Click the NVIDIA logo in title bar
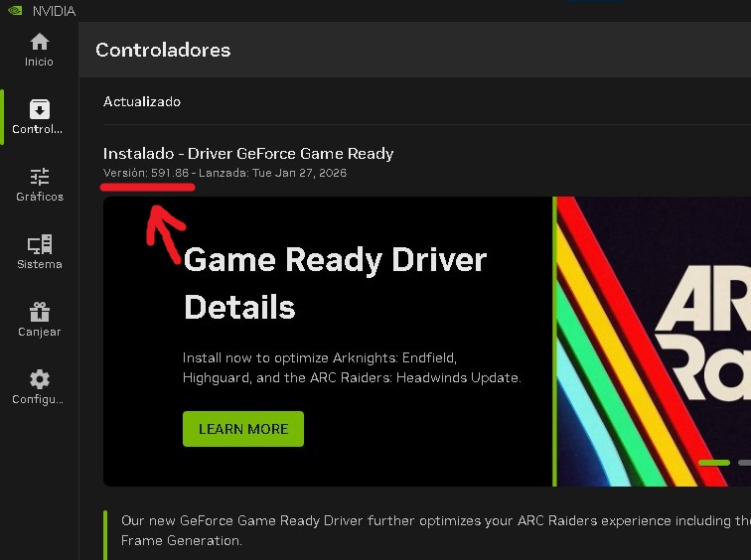Viewport: 751px width, 560px height. tap(15, 11)
